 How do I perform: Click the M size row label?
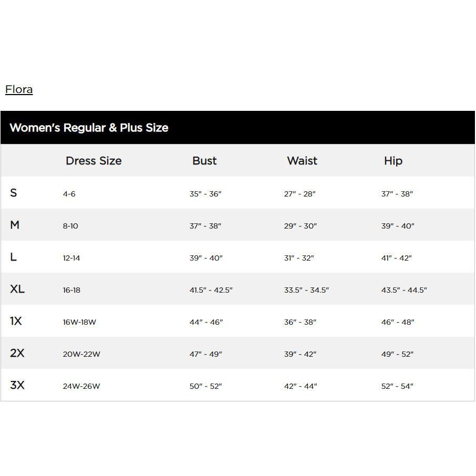(15, 225)
